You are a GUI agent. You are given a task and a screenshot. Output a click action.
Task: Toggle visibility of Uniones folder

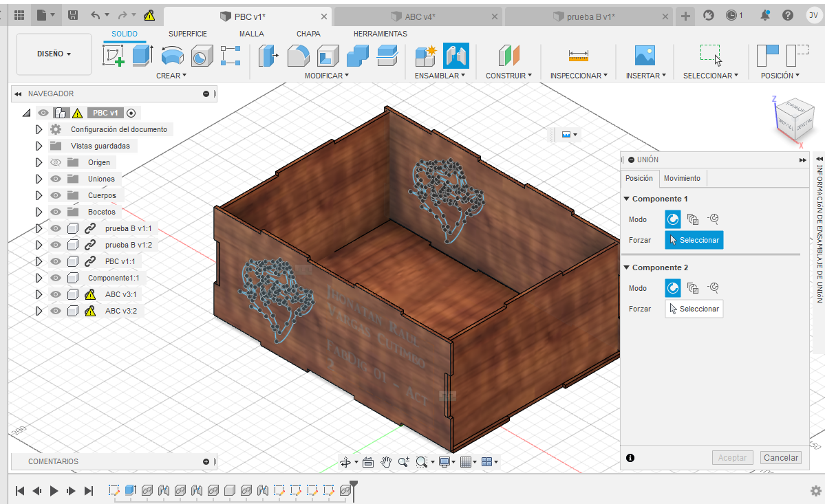(x=55, y=179)
